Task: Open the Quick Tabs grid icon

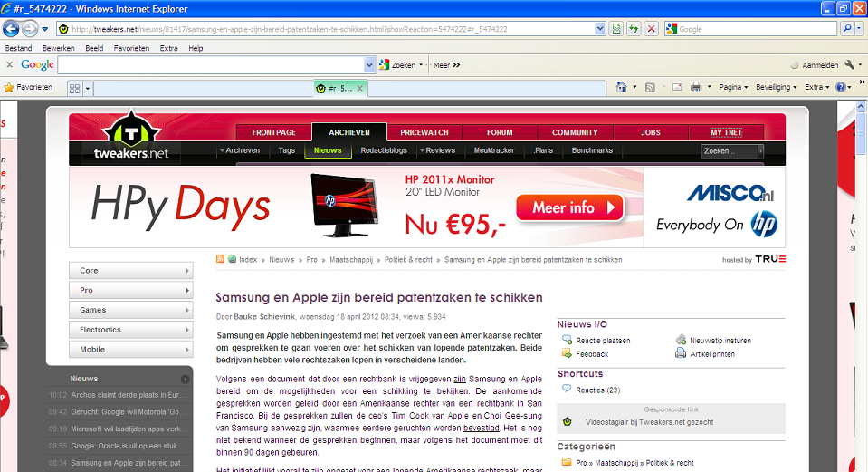Action: click(x=75, y=88)
